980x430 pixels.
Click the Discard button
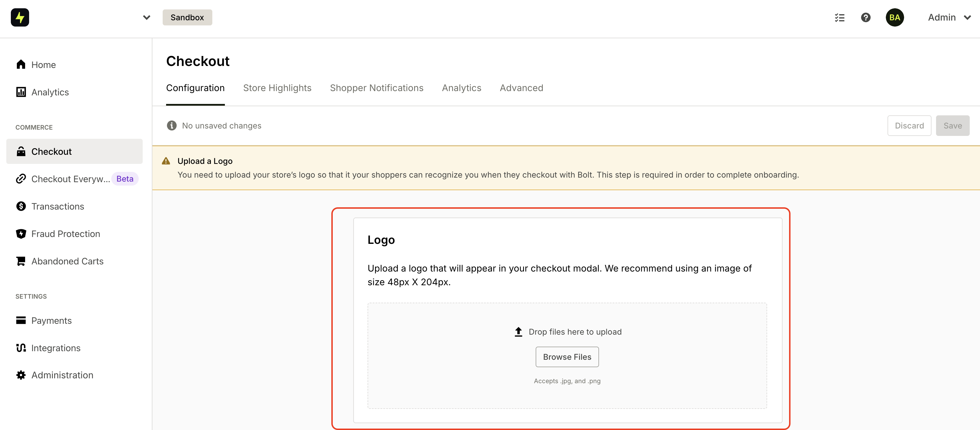pyautogui.click(x=909, y=126)
